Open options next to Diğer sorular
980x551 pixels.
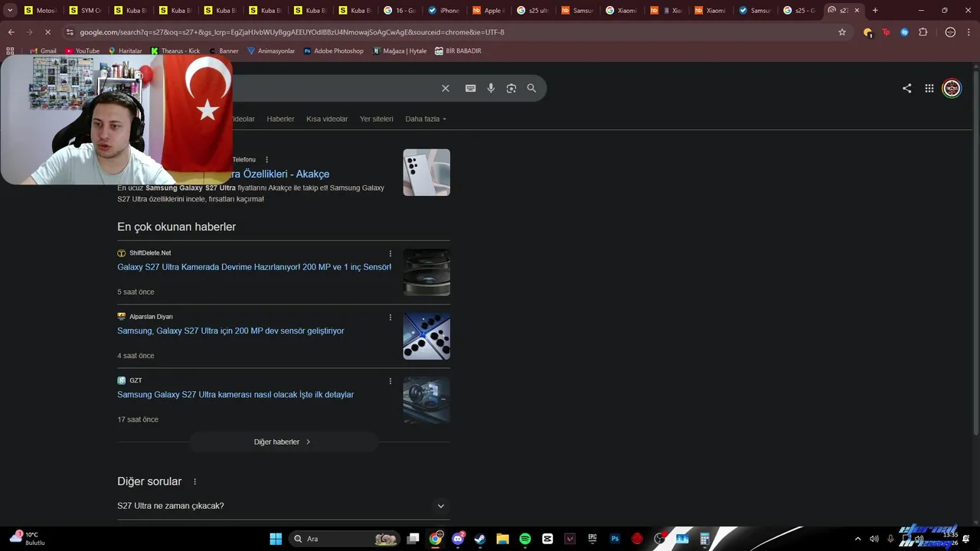point(194,481)
